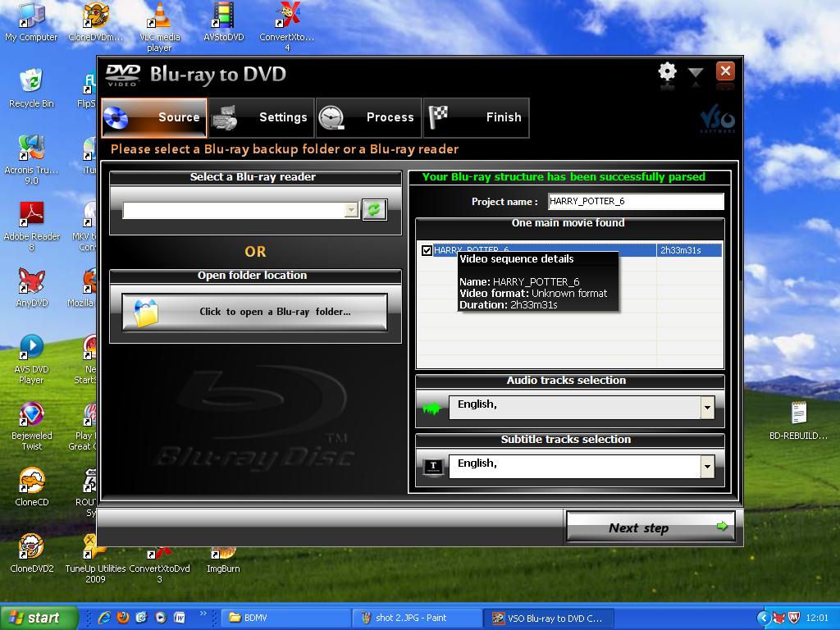Show hidden system tray icons
The image size is (840, 630).
[764, 618]
